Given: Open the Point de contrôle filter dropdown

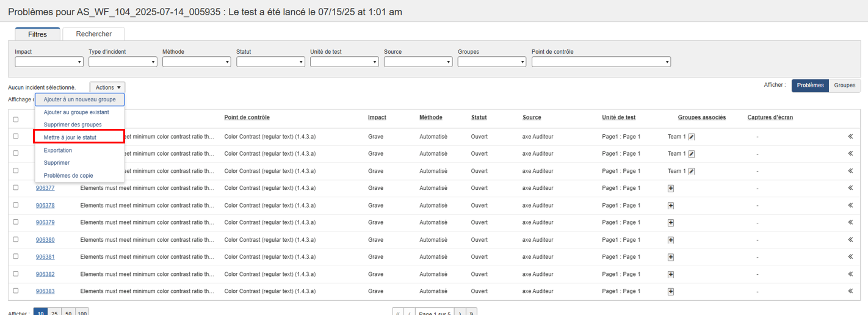Looking at the screenshot, I should pos(601,62).
